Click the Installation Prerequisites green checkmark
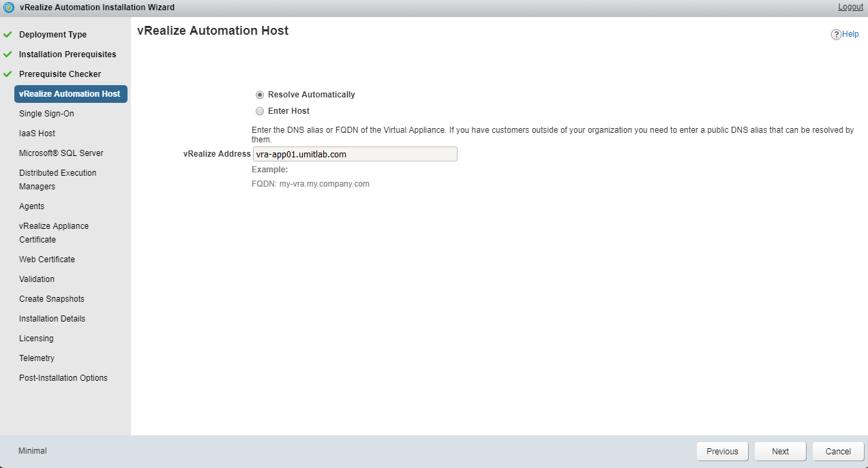This screenshot has height=468, width=868. 8,54
